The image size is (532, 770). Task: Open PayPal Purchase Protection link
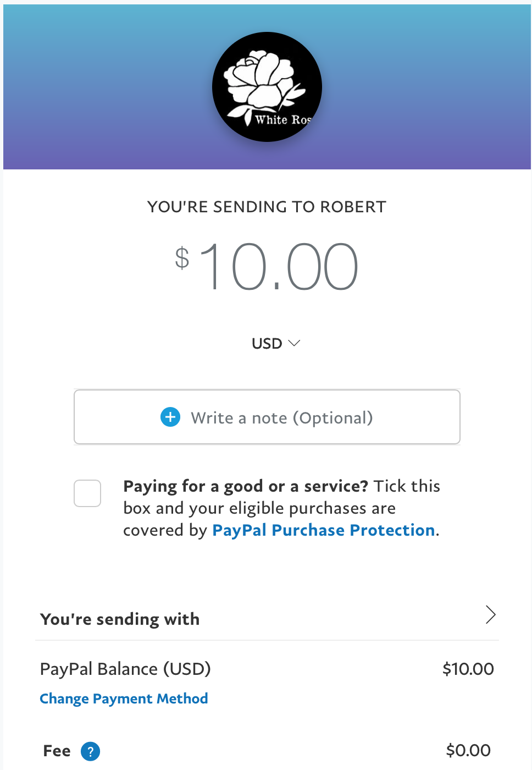click(x=324, y=530)
